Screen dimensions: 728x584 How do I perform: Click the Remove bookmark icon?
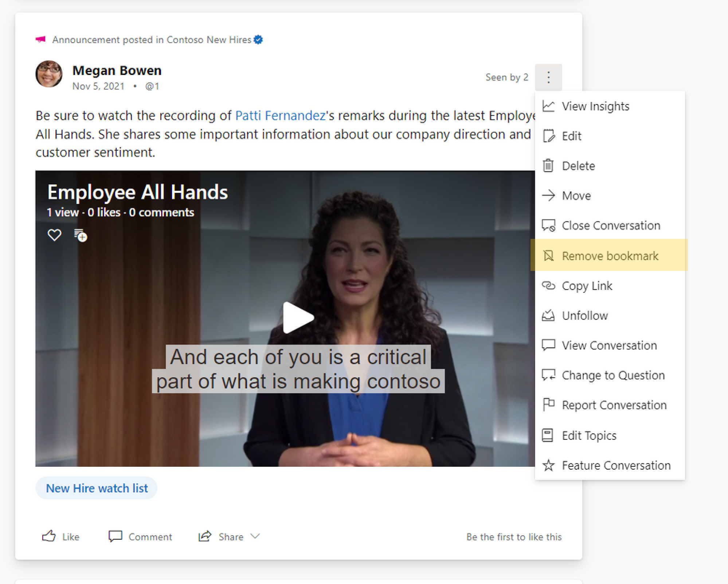click(x=548, y=256)
